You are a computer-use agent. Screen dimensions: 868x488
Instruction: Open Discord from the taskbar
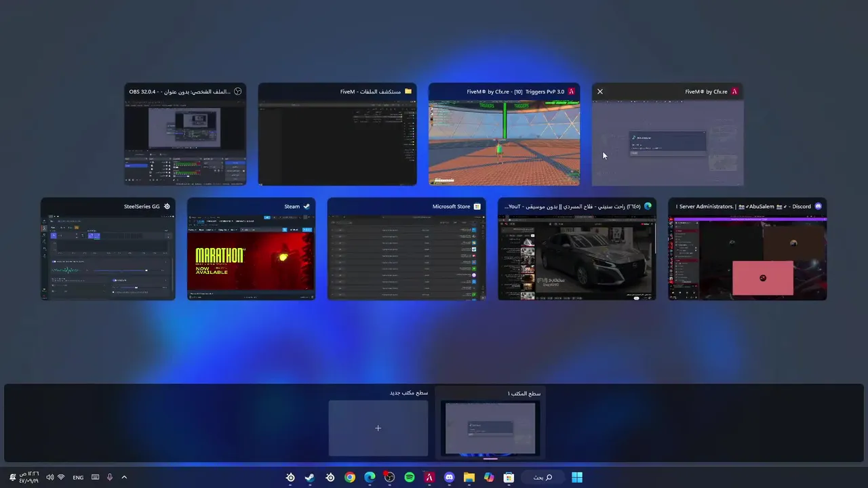(x=449, y=477)
